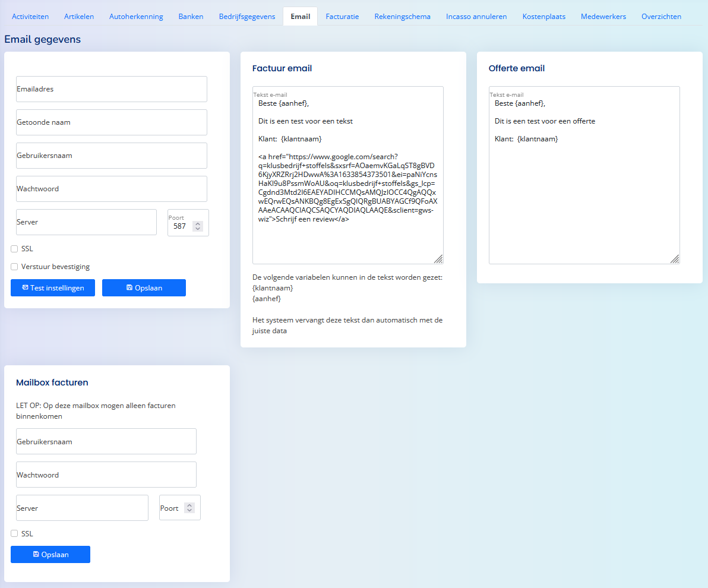Increase the Poort 587 value with up arrow
The height and width of the screenshot is (588, 708).
[x=198, y=223]
